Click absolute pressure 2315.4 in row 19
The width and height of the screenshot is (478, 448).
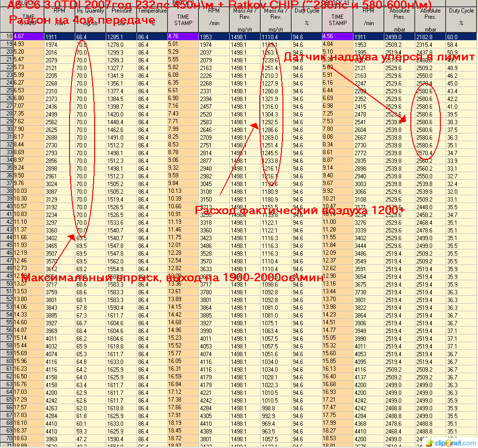[x=430, y=44]
